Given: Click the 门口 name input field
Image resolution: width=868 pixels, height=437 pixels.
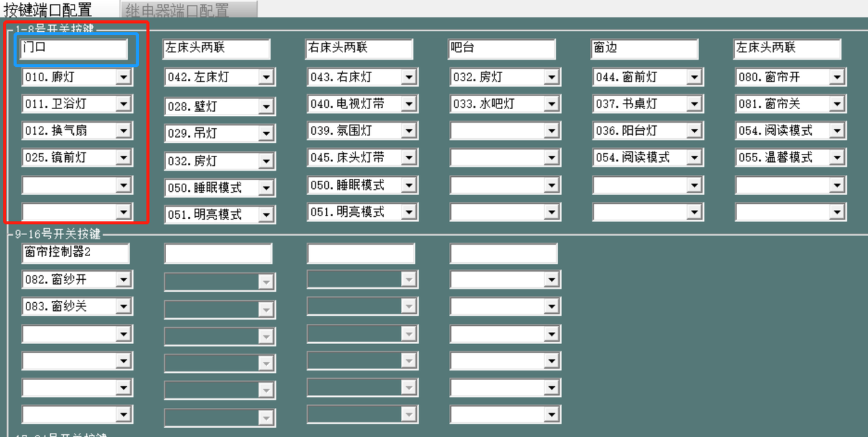Looking at the screenshot, I should 74,49.
